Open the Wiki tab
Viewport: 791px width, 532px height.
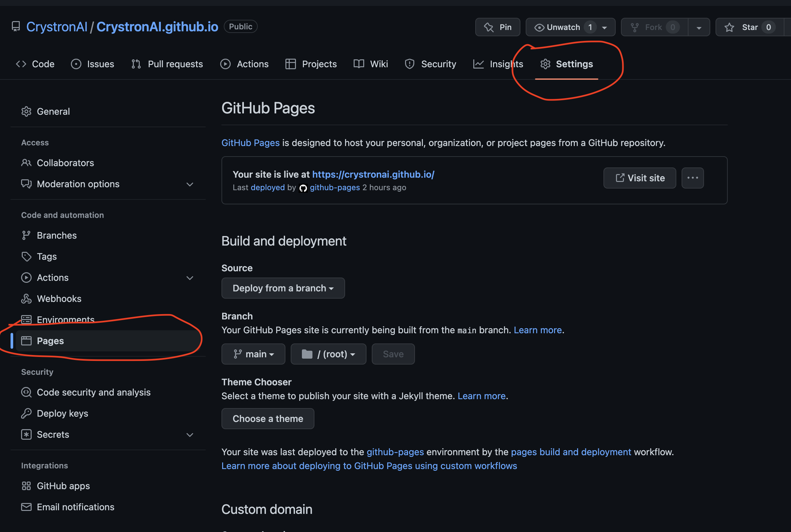tap(371, 64)
